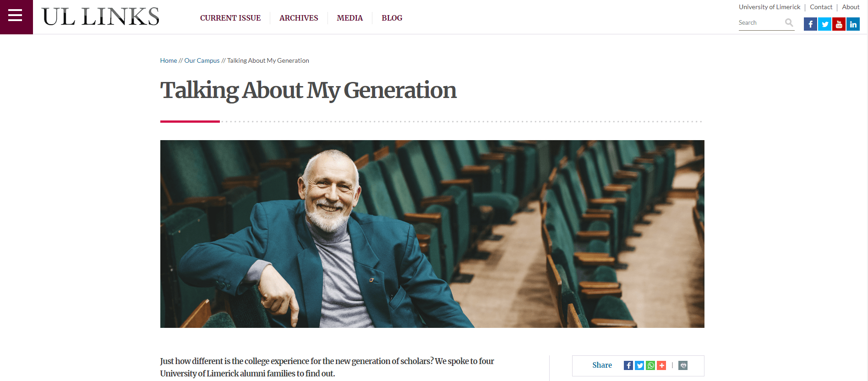Share article on Twitter from share box
Viewport: 868px width, 381px height.
pyautogui.click(x=639, y=365)
